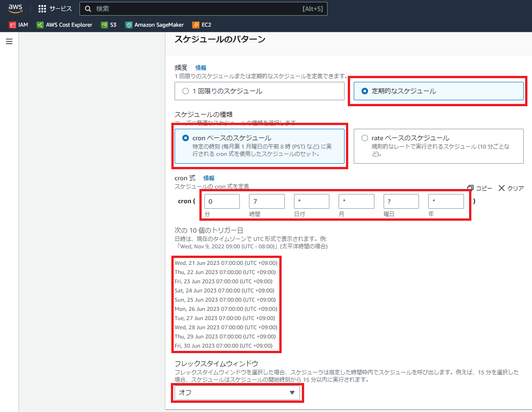532x412 pixels.
Task: Click the AWS home logo
Action: pos(15,8)
